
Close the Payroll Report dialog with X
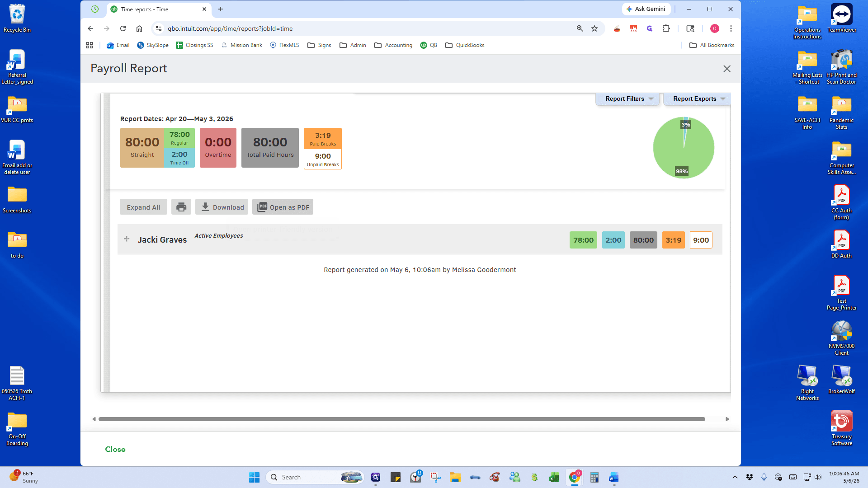[727, 69]
